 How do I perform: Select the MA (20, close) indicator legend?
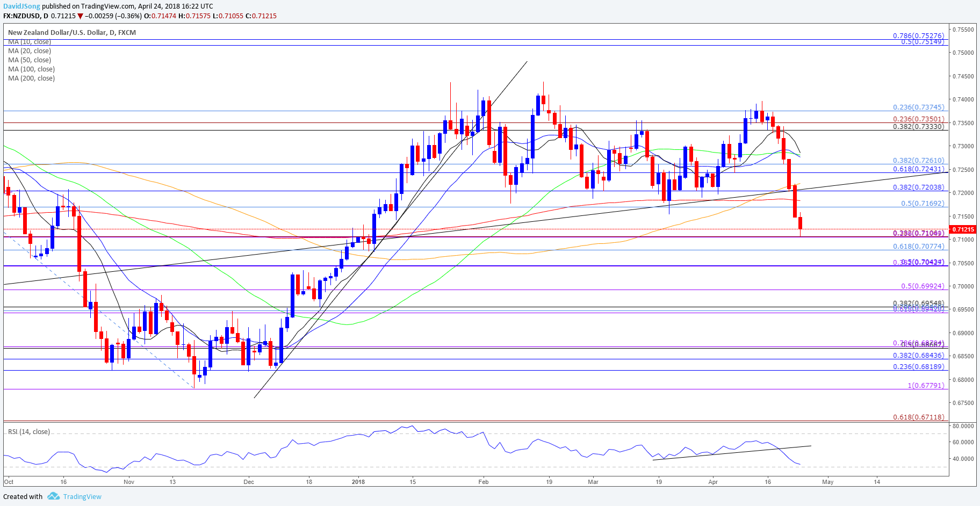pyautogui.click(x=30, y=51)
